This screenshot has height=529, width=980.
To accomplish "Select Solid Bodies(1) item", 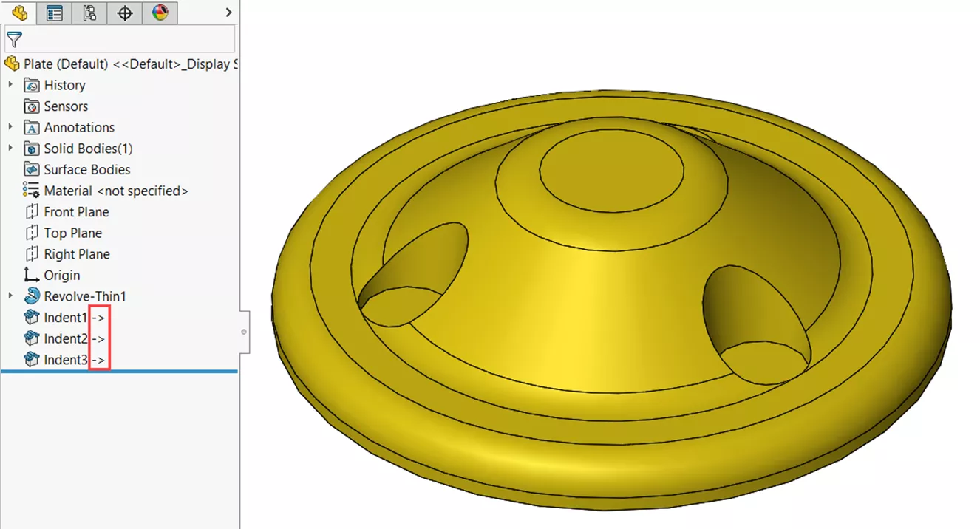I will [88, 149].
